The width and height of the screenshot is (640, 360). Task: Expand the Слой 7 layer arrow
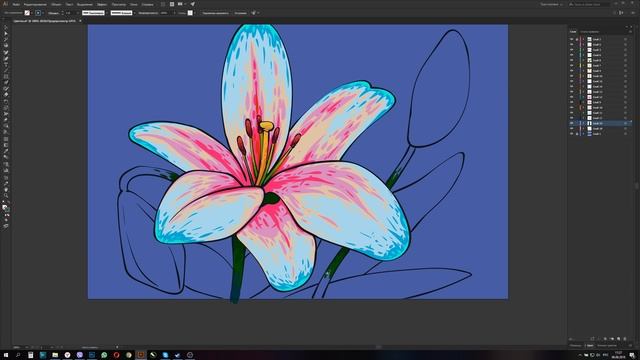583,65
